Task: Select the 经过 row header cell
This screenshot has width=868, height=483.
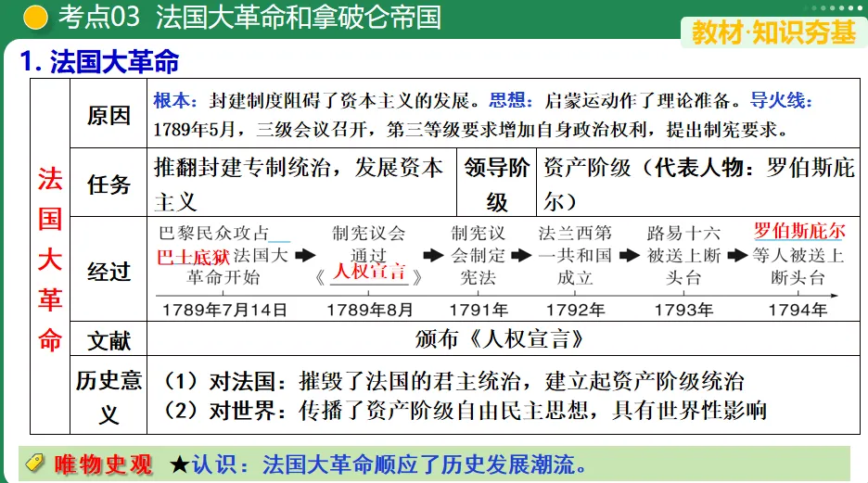Action: click(x=108, y=271)
